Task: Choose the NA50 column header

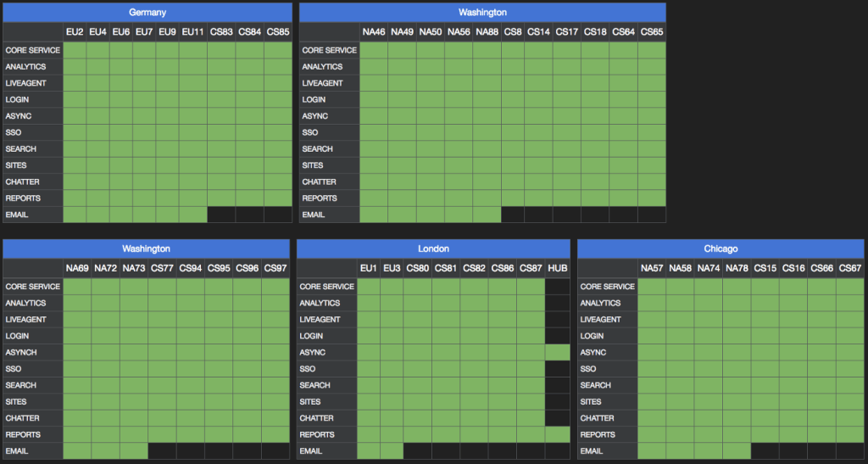Action: pyautogui.click(x=430, y=32)
